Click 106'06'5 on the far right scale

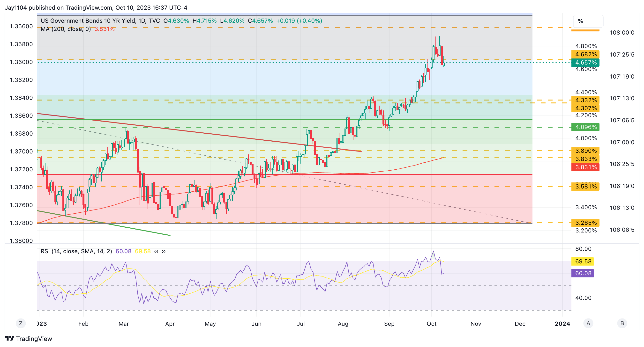[622, 230]
